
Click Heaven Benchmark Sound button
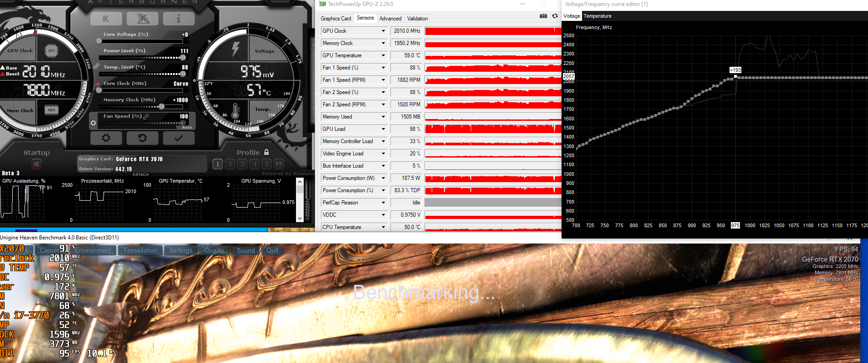point(246,250)
